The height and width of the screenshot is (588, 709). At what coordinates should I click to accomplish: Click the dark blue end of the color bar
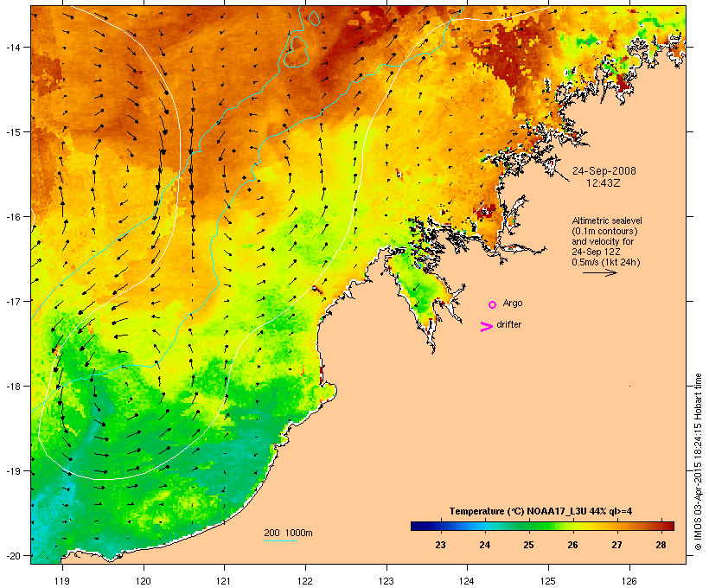(x=416, y=526)
